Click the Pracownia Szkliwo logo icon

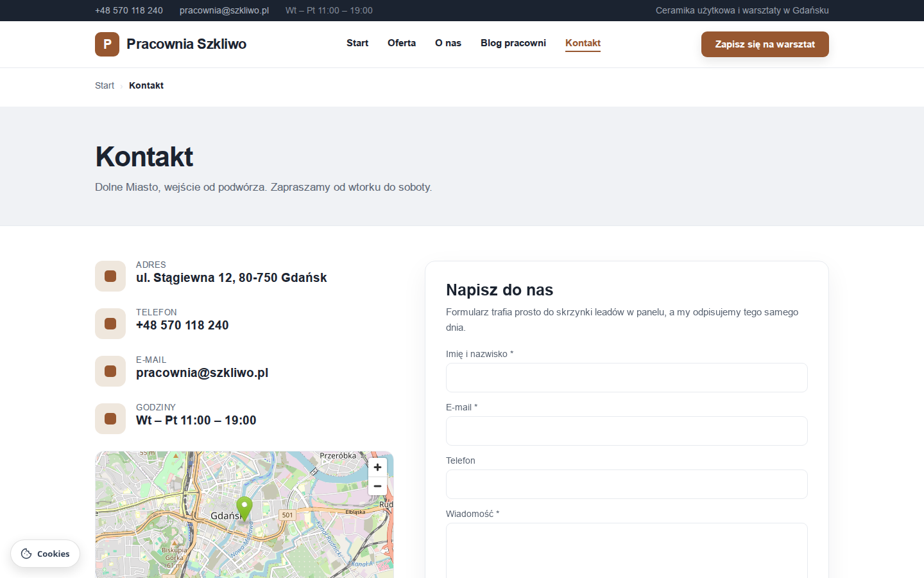pos(107,44)
